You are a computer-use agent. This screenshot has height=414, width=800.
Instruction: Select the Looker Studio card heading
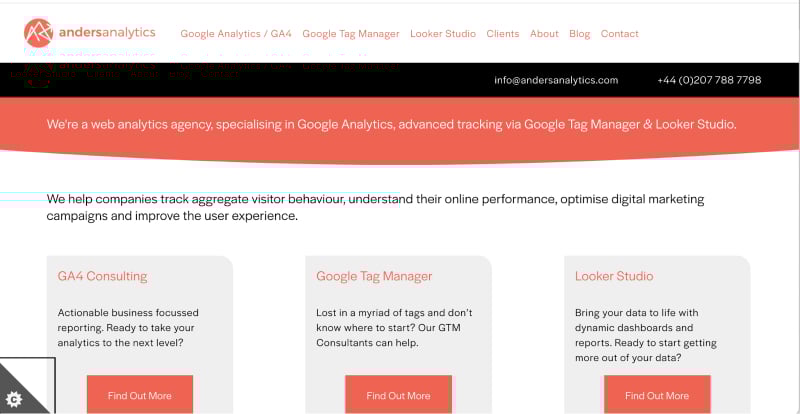[614, 276]
